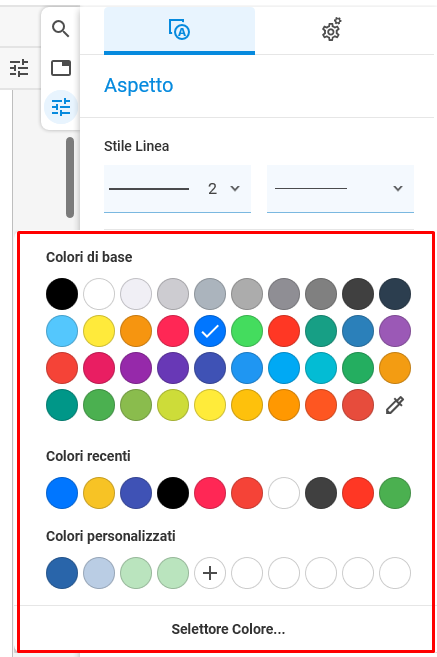Select dark blue first custom color
Viewport: 437px width, 657px height.
(x=62, y=573)
